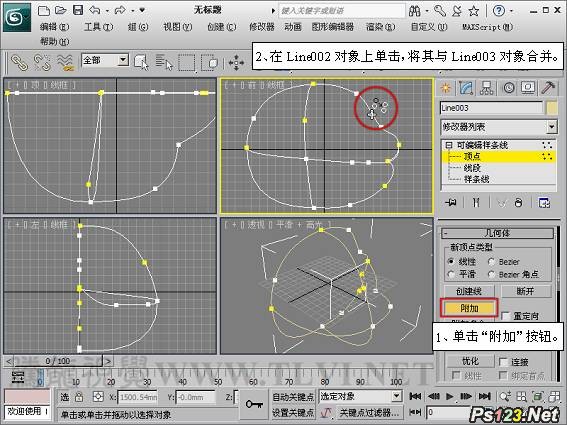Open the 渲染(R) menu
567x425 pixels.
[380, 27]
